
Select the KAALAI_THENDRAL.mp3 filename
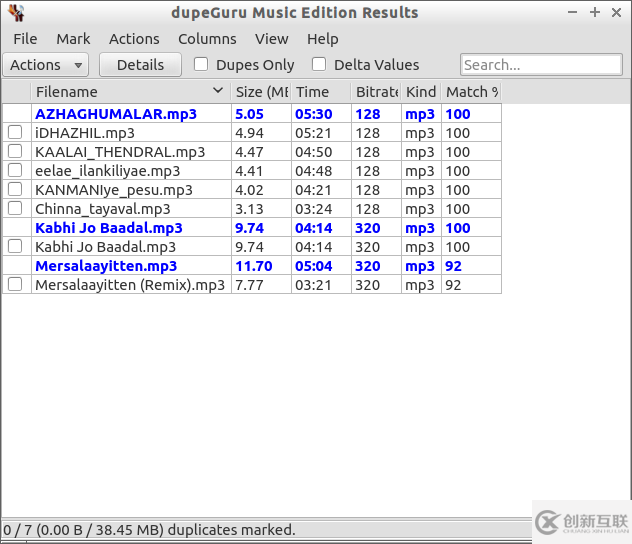[x=120, y=152]
